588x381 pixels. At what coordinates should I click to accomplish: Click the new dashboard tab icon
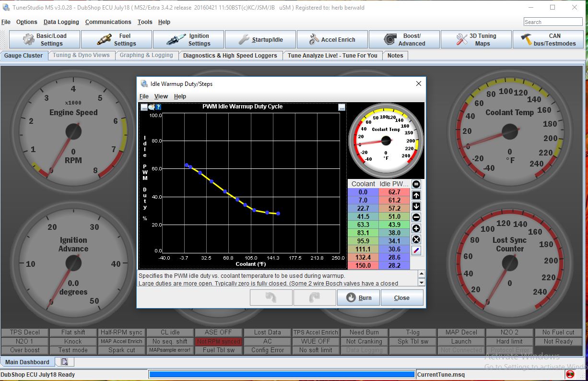coord(65,362)
